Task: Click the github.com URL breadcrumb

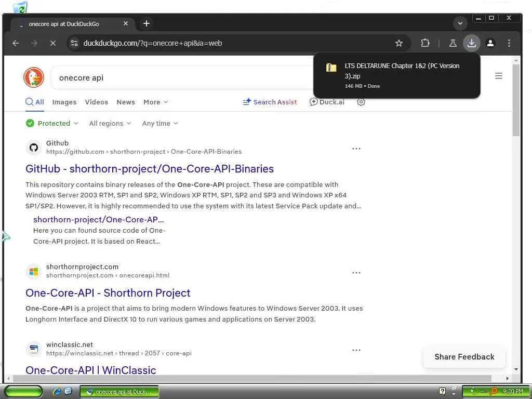Action: pos(144,152)
